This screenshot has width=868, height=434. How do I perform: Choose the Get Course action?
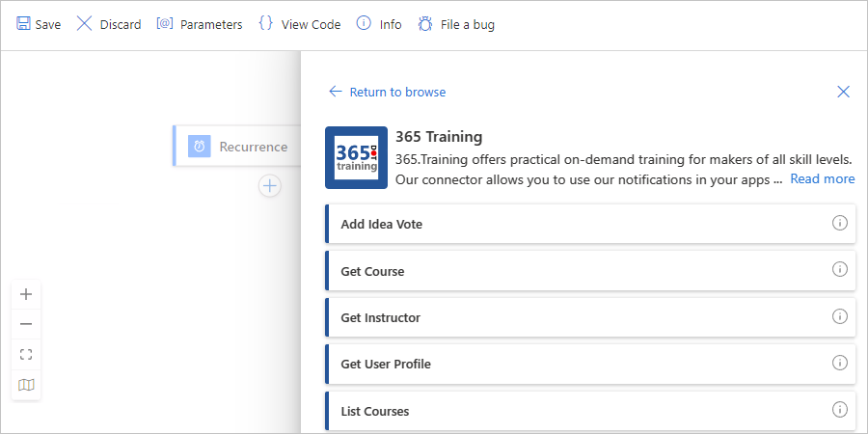(590, 271)
